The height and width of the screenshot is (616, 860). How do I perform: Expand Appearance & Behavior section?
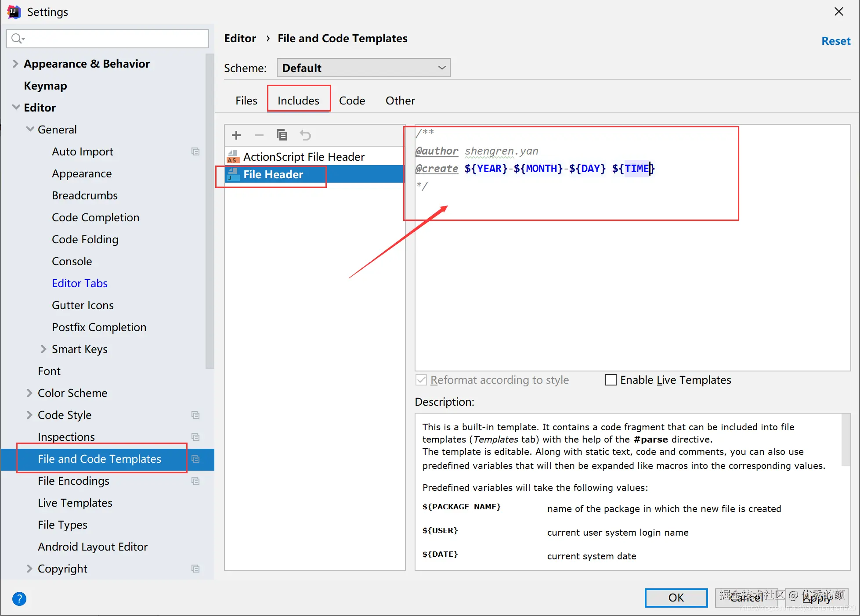pos(15,64)
